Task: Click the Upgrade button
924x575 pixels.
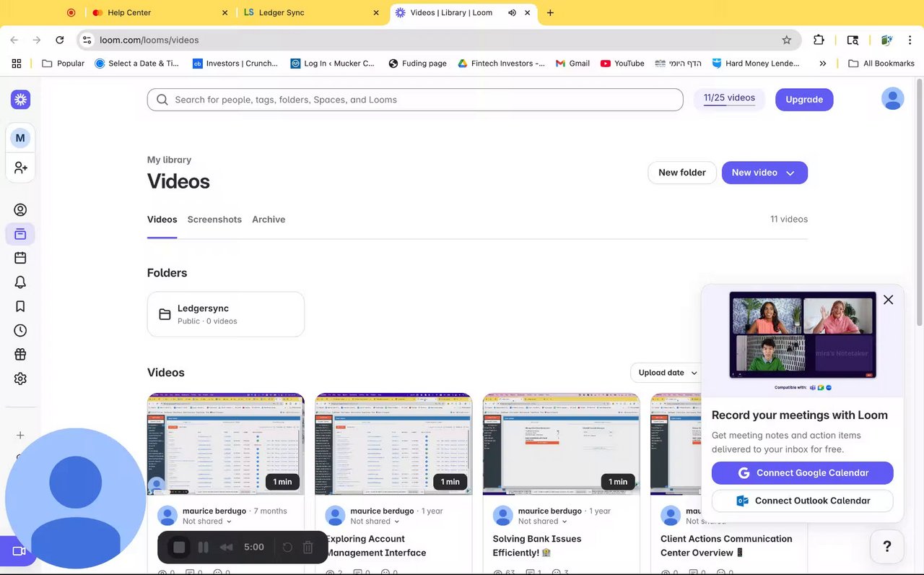Action: coord(804,100)
